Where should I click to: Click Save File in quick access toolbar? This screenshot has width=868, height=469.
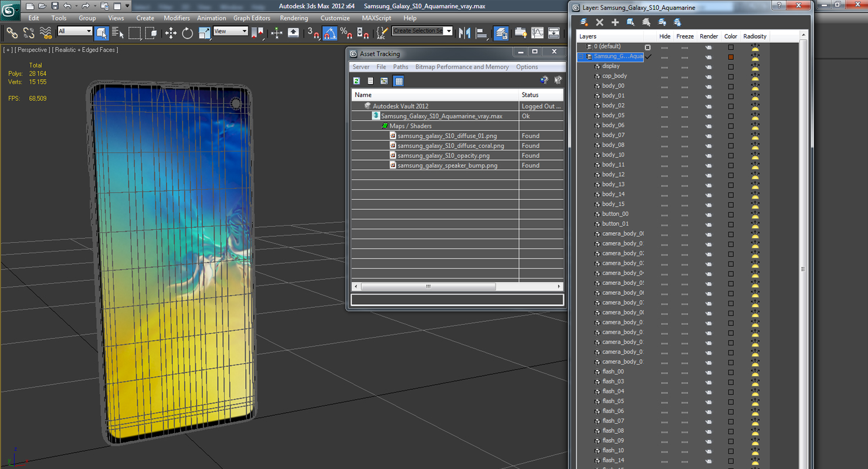coord(55,6)
